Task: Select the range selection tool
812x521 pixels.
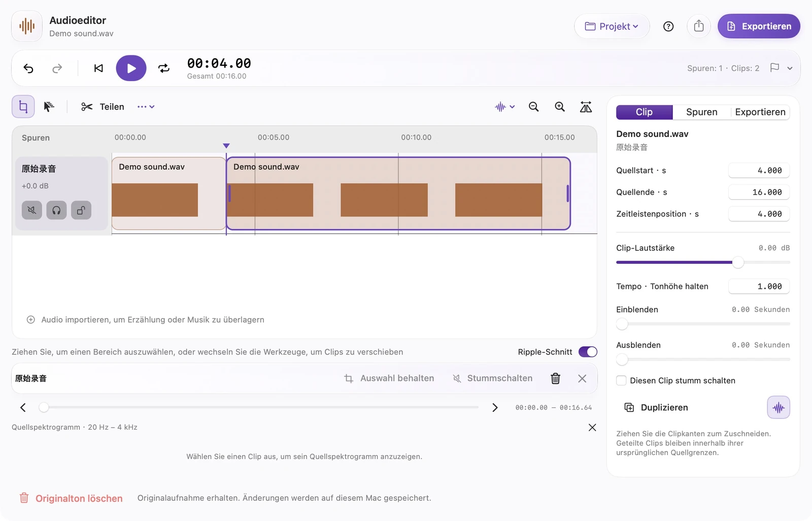Action: [x=23, y=107]
